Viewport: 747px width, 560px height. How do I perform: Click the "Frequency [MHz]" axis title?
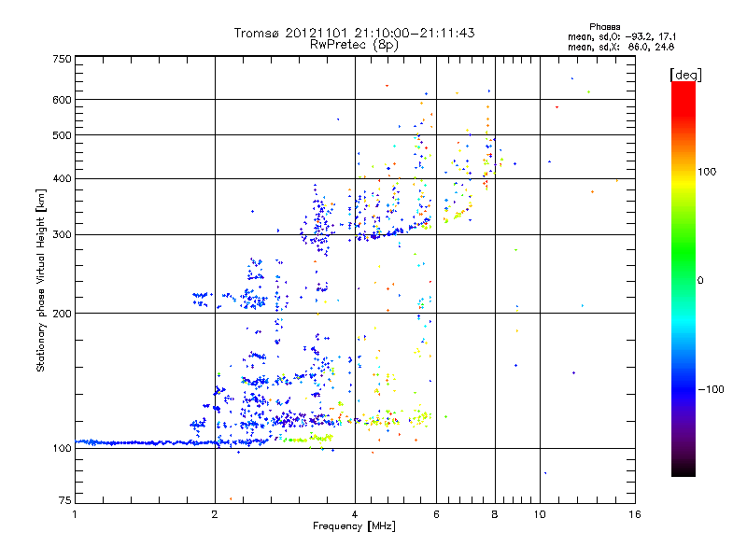pyautogui.click(x=354, y=526)
